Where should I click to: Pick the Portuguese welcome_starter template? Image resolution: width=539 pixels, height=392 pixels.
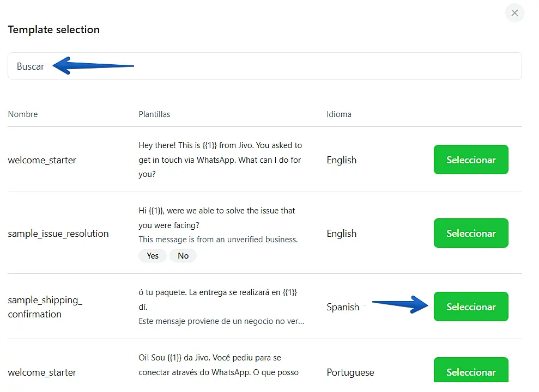pyautogui.click(x=471, y=371)
